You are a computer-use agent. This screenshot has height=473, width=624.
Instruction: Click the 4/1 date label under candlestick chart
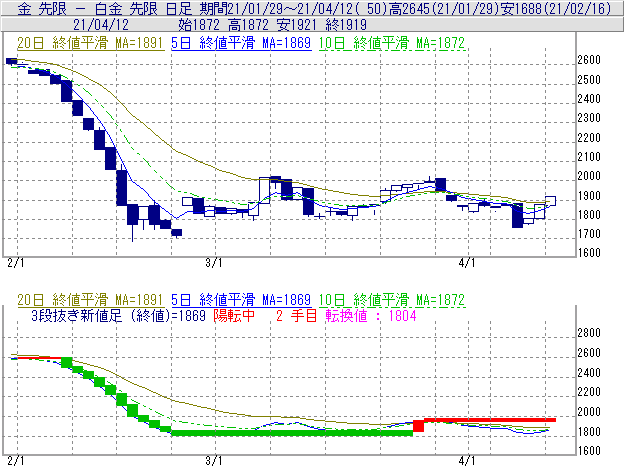[x=467, y=263]
